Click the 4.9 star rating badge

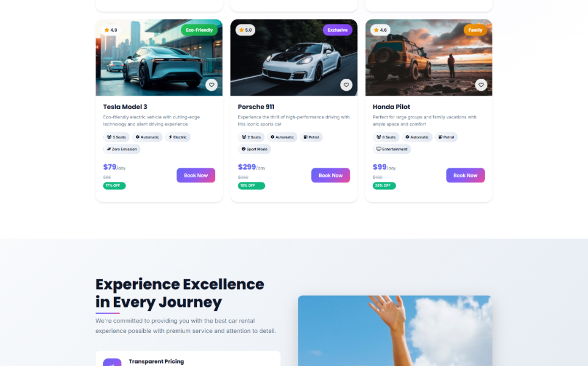pos(111,30)
